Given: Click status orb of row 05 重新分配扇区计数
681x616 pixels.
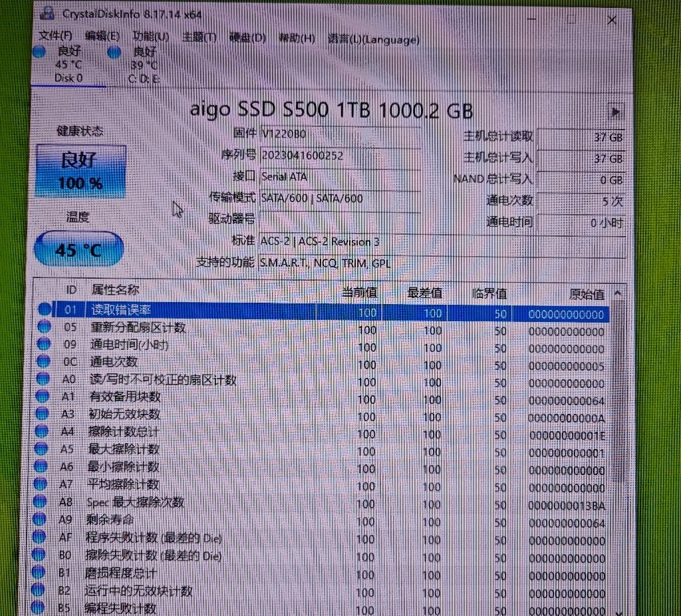Looking at the screenshot, I should tap(44, 326).
